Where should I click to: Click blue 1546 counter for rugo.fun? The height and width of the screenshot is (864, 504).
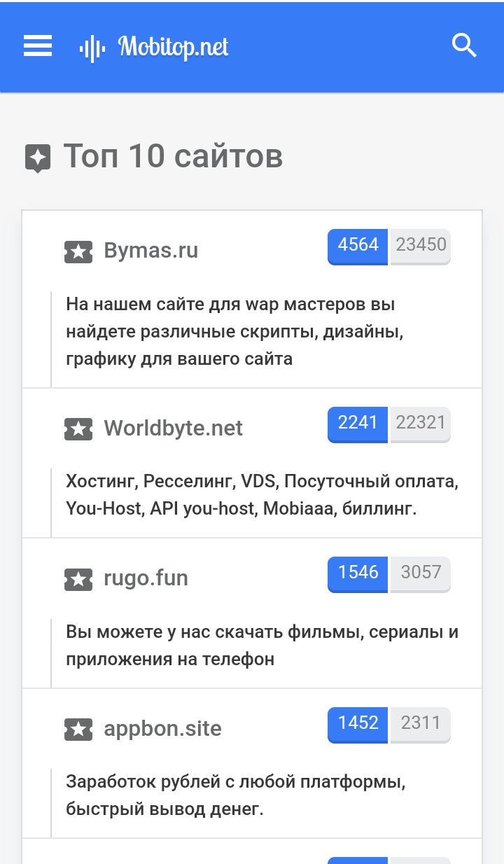point(358,573)
